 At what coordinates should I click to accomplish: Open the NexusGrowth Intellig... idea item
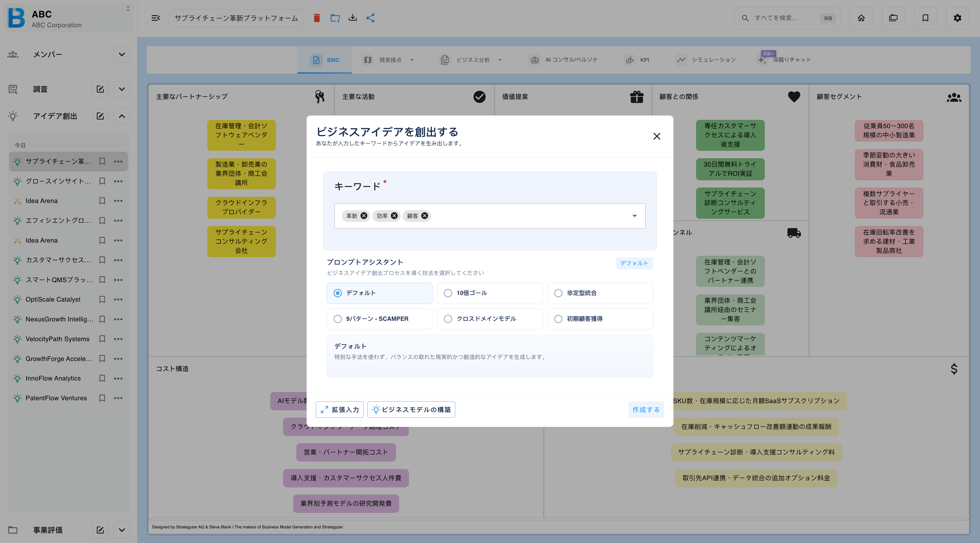(x=59, y=319)
